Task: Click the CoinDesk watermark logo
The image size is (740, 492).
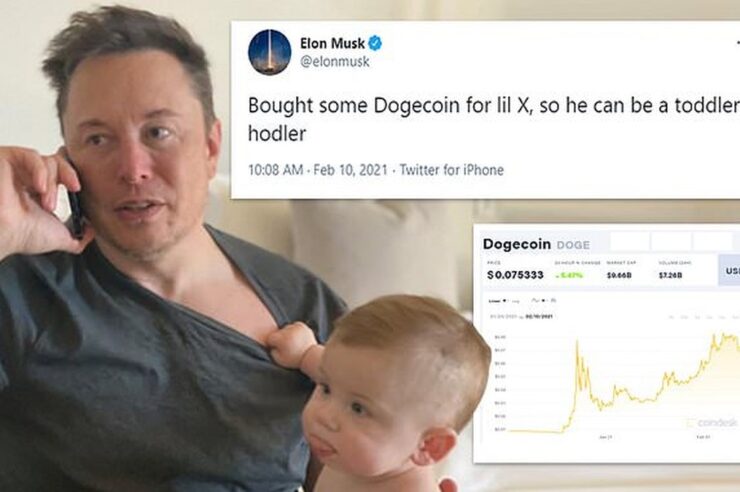Action: [713, 423]
